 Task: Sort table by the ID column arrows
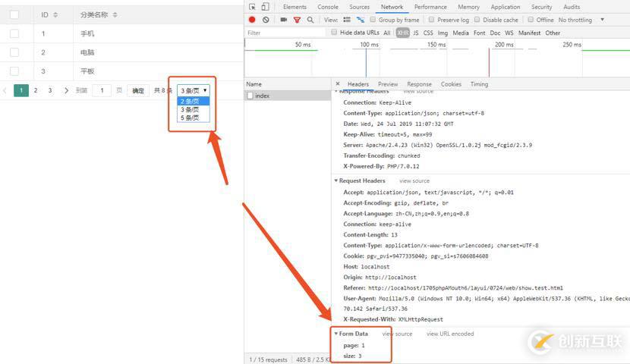[55, 15]
